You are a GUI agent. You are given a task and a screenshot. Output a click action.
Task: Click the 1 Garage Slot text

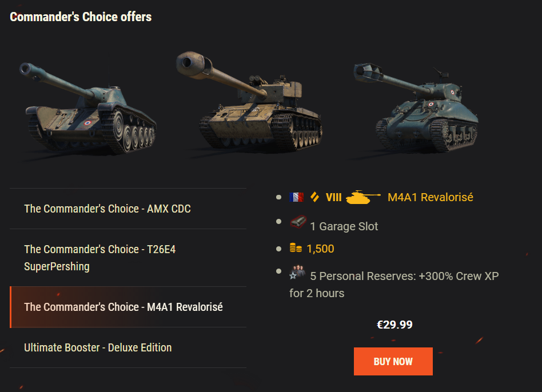pos(344,226)
